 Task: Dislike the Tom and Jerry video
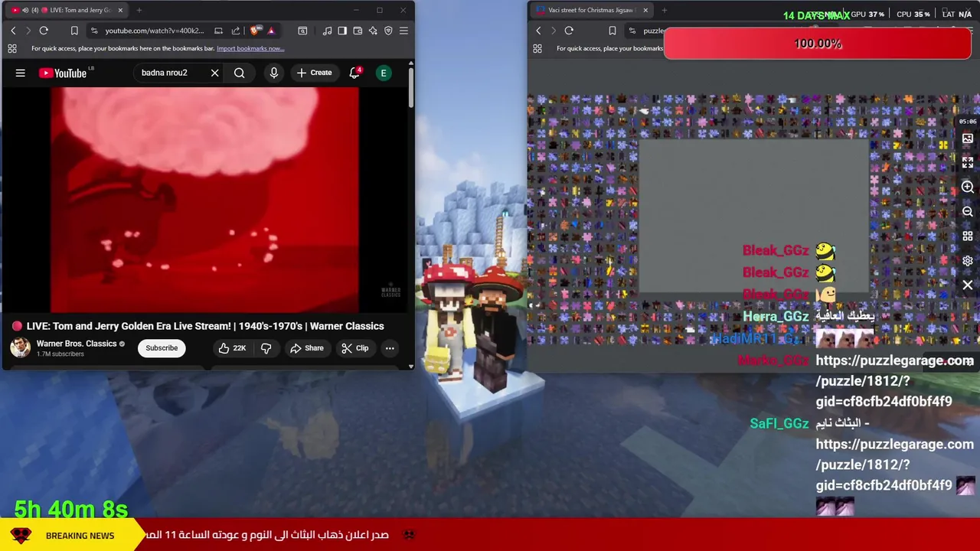266,348
